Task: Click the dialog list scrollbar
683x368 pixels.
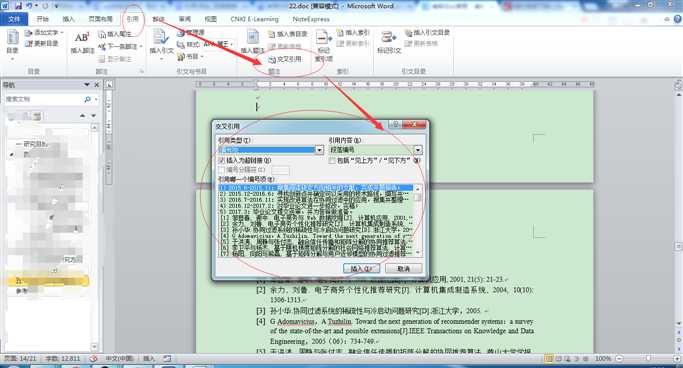Action: [x=418, y=220]
